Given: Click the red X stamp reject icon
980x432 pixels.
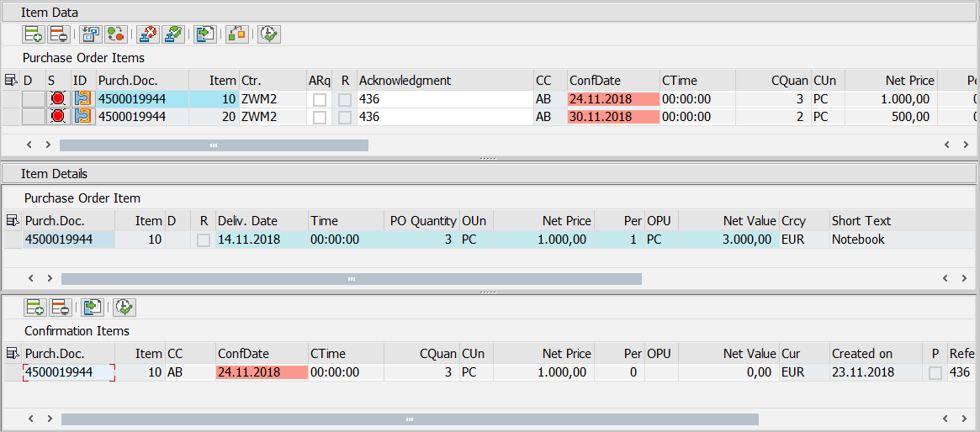Looking at the screenshot, I should [x=147, y=34].
